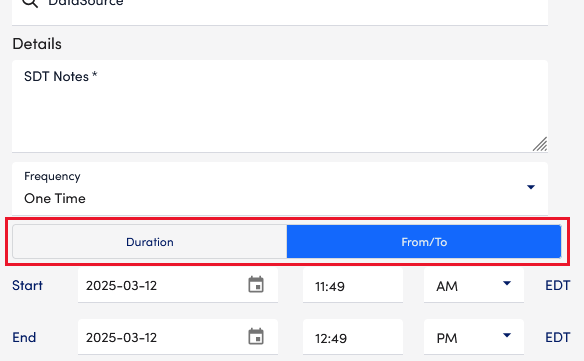The width and height of the screenshot is (584, 361).
Task: Expand the Frequency One Time dropdown
Action: coord(280,189)
